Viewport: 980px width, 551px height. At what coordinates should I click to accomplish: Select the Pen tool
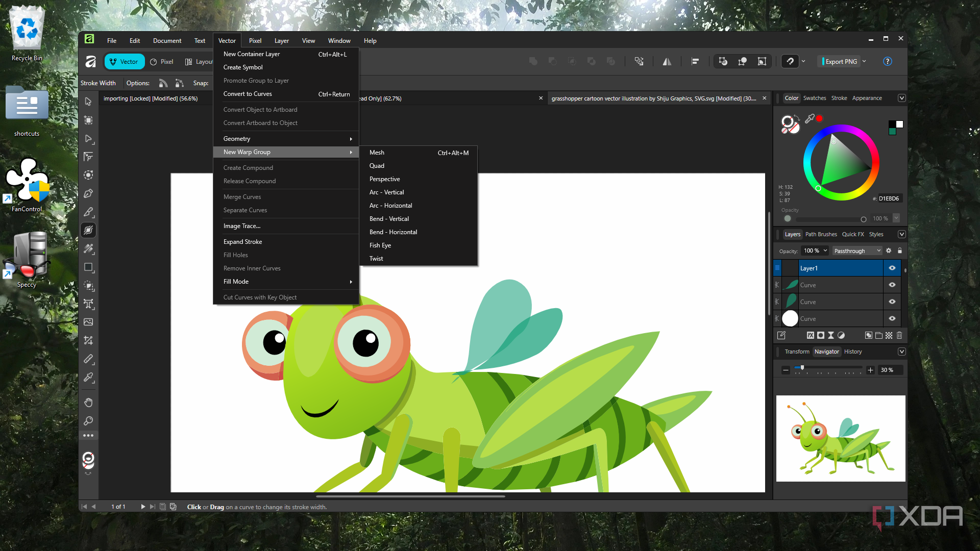pos(88,193)
